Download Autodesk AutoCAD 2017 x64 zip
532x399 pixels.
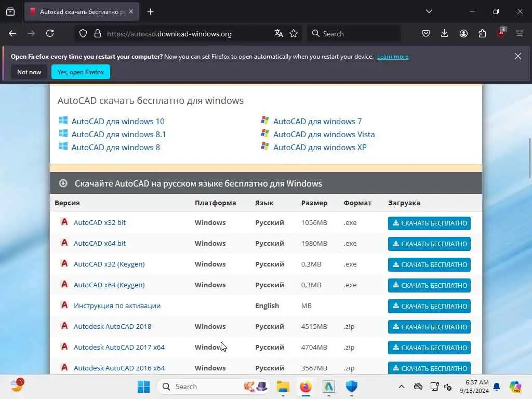pos(429,348)
